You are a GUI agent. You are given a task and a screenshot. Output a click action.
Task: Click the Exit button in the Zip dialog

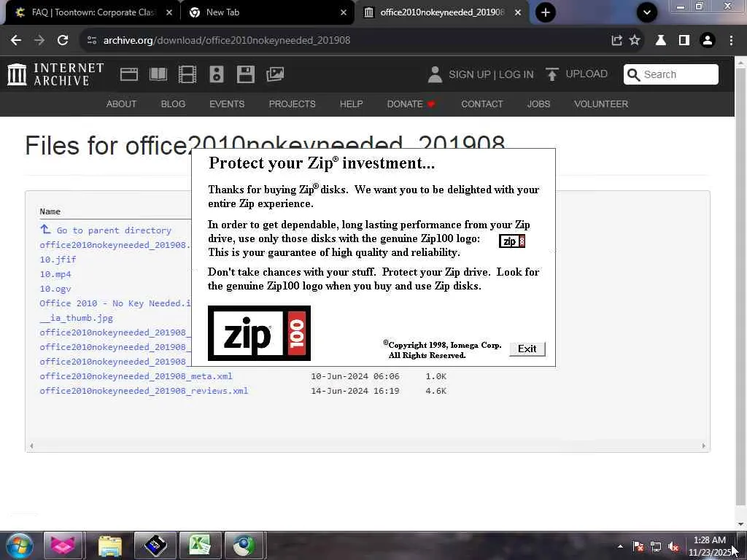[x=527, y=349]
